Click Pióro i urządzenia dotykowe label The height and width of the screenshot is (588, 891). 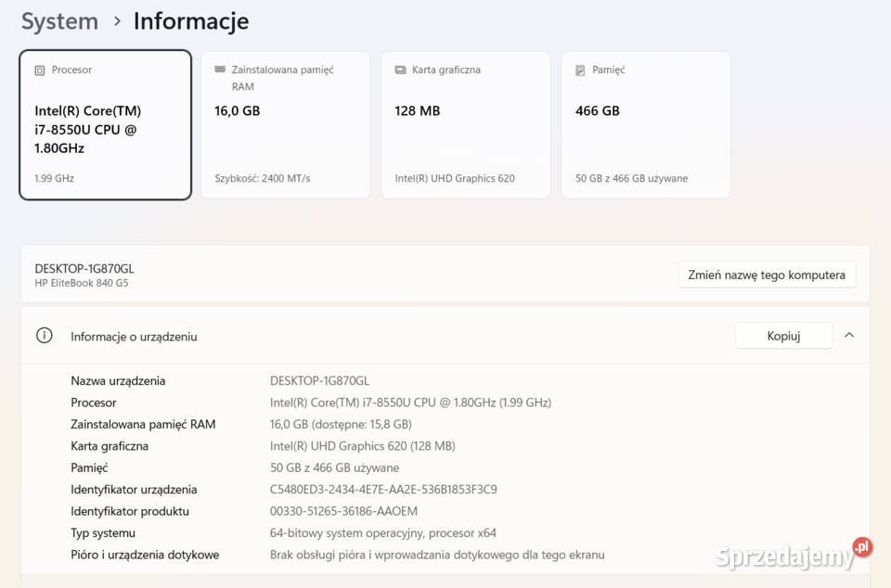tap(145, 555)
